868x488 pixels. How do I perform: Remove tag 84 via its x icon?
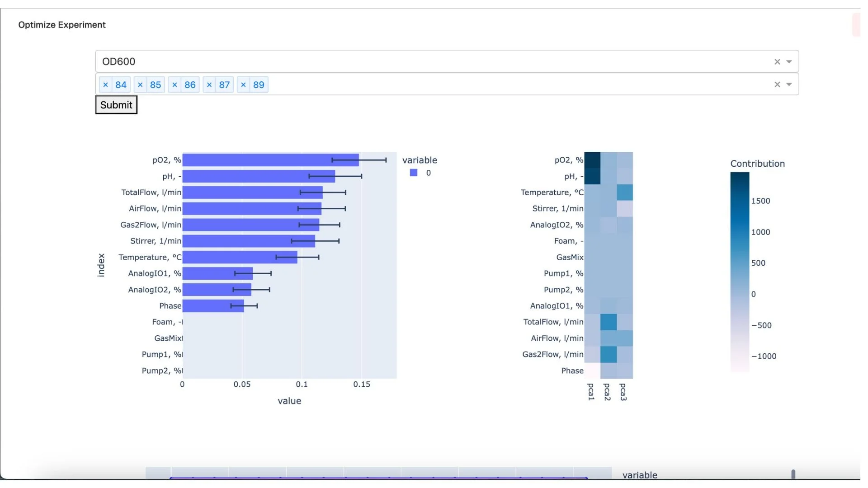pos(105,84)
